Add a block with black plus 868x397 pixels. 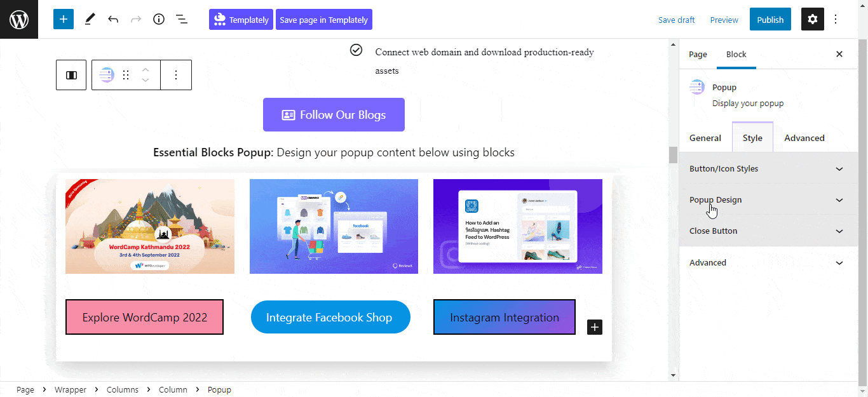click(x=594, y=327)
